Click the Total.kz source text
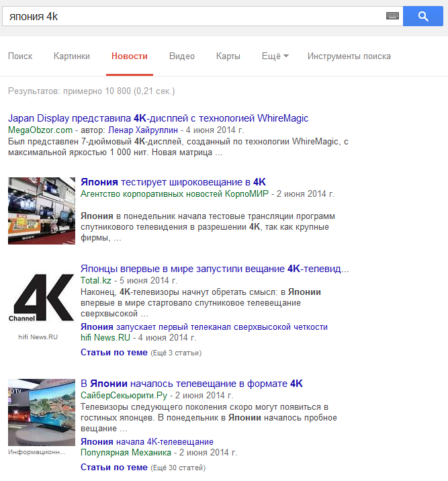This screenshot has height=481, width=448. 95,280
